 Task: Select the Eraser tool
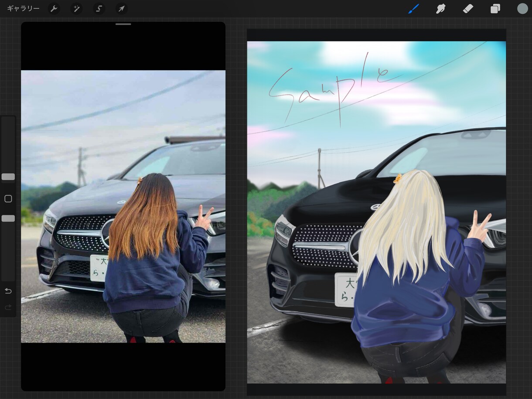pyautogui.click(x=468, y=9)
